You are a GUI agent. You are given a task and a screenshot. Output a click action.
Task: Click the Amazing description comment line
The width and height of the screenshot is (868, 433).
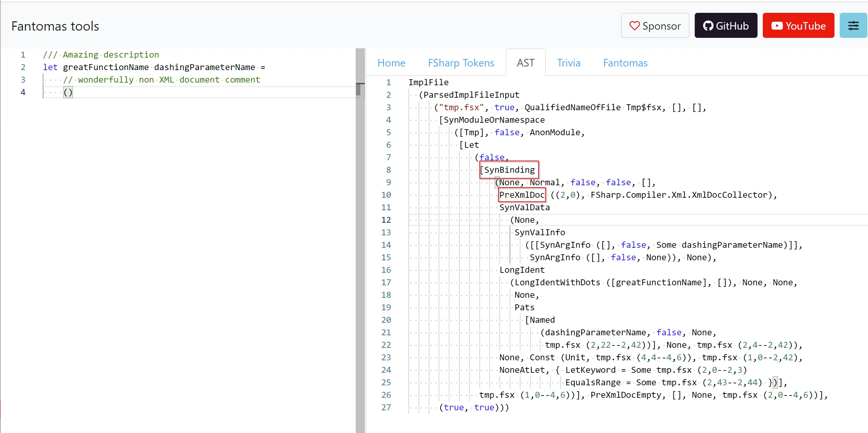[x=101, y=55]
